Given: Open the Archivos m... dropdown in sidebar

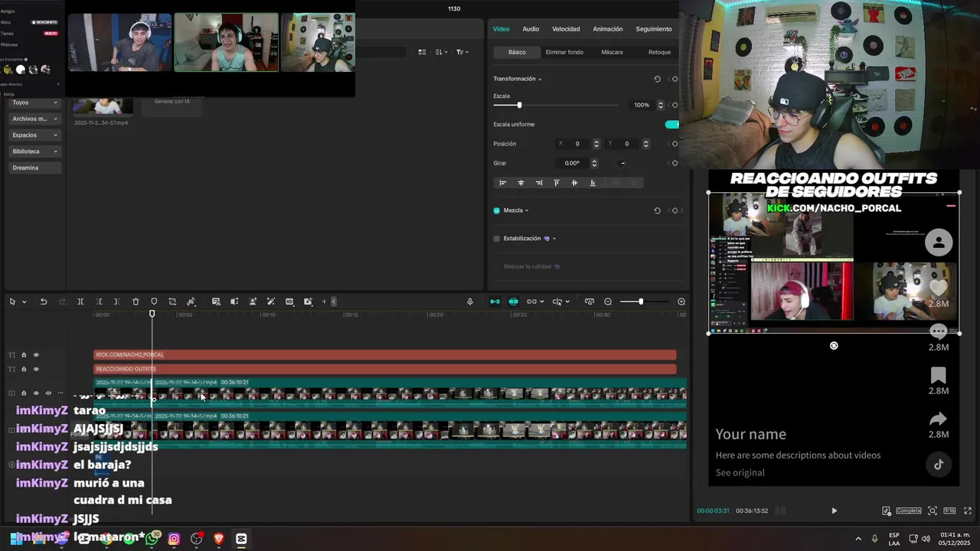Looking at the screenshot, I should point(34,119).
